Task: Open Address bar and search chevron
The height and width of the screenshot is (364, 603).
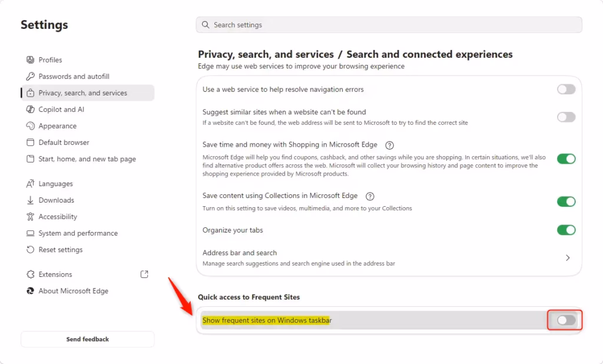Action: click(568, 258)
